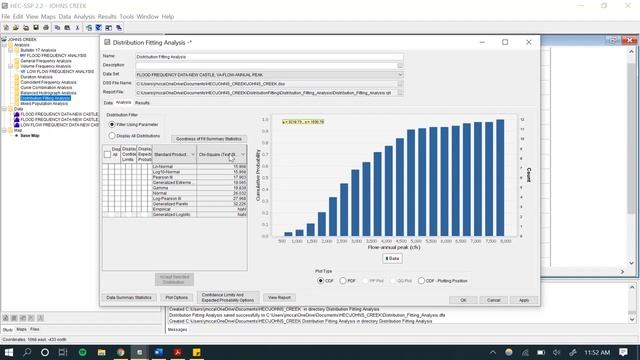Select Mixed Population Analysis tree item
The image size is (640, 360).
click(44, 104)
